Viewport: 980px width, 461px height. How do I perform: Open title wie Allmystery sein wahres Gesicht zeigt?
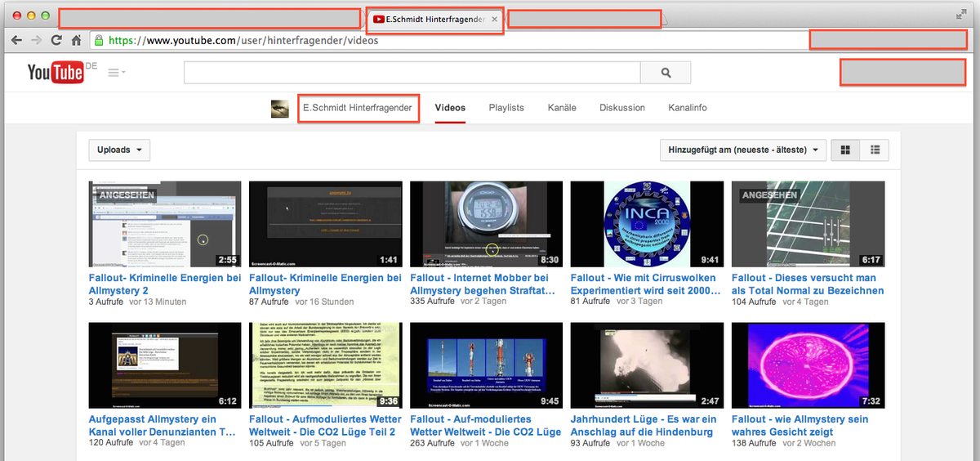pos(800,425)
